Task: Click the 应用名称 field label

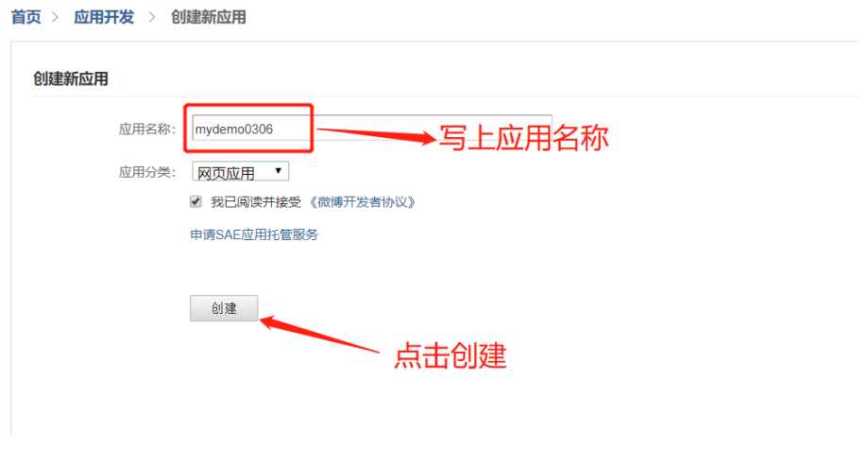Action: point(146,130)
